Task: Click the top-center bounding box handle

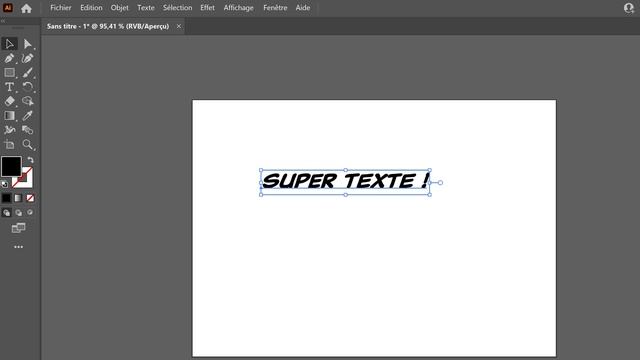Action: coord(345,170)
